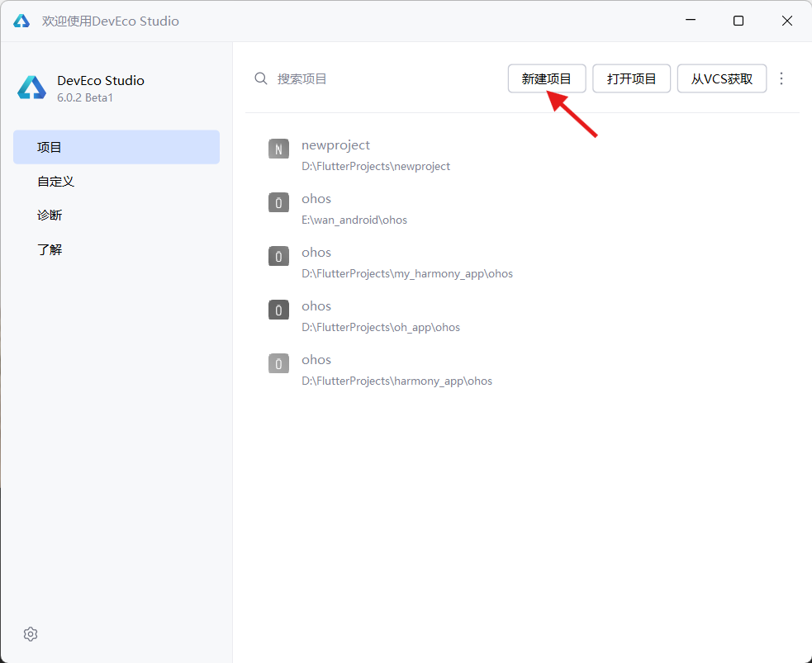
Task: Click path D:\FlutterProjects\my_harmony_app\ohos
Action: click(407, 273)
